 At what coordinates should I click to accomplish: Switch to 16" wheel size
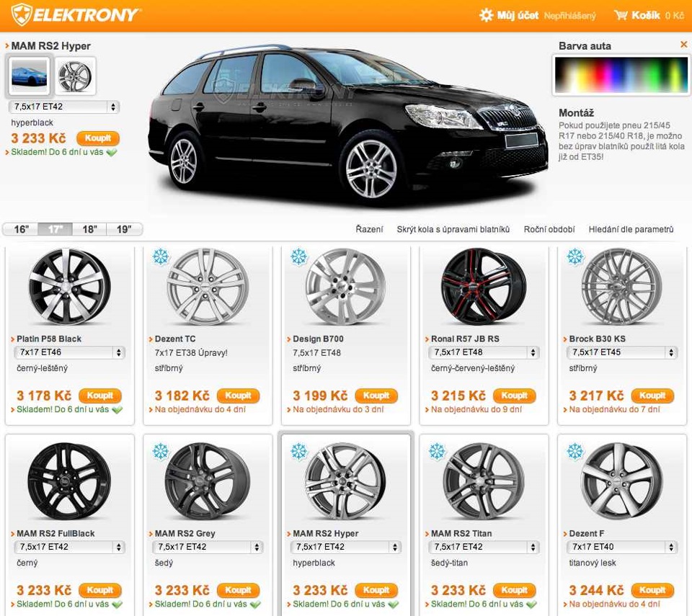[21, 229]
